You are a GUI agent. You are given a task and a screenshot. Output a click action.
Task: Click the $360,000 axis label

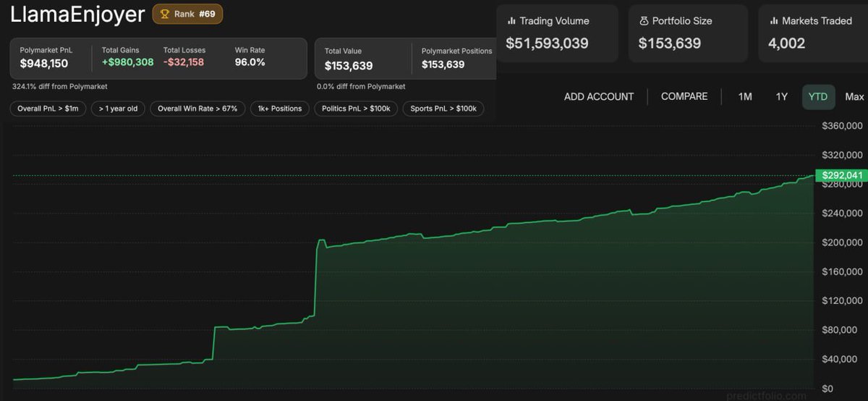tap(843, 126)
